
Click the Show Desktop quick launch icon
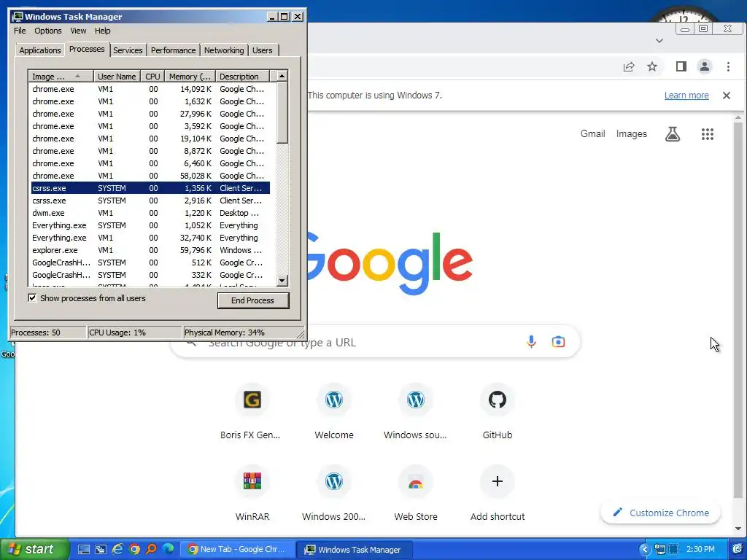coord(84,549)
